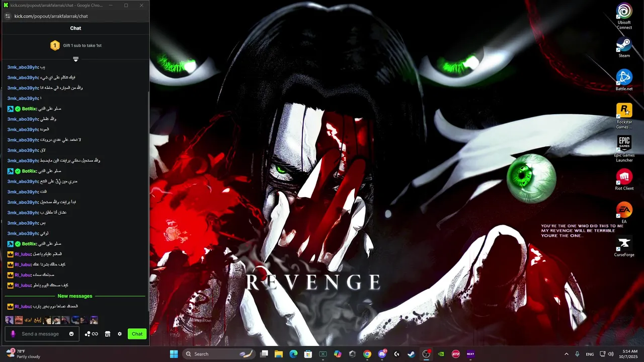The image size is (644, 362).
Task: Click the green Chat send button
Action: (137, 334)
